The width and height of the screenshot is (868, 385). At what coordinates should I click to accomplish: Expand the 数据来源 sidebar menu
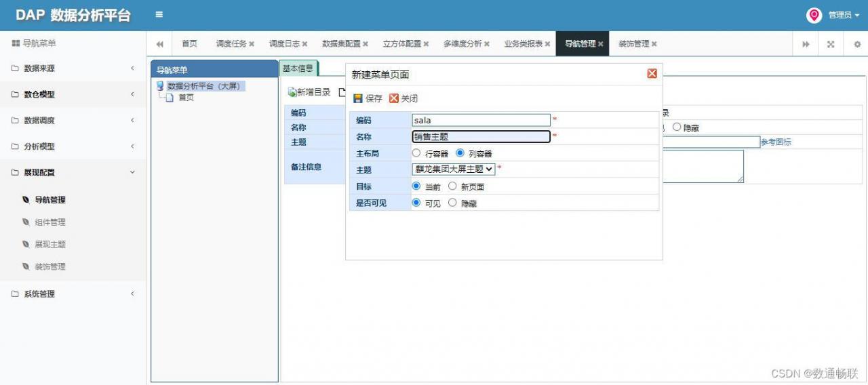coord(73,68)
